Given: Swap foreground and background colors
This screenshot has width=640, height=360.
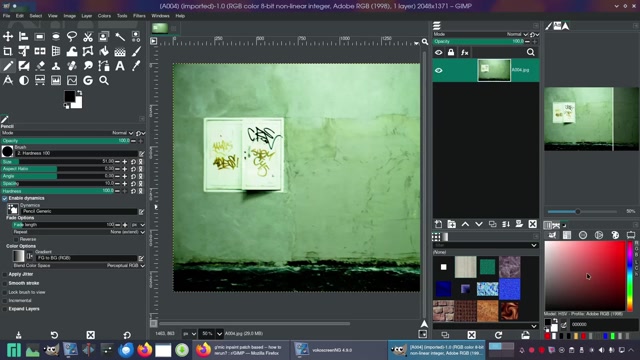Looking at the screenshot, I should [79, 93].
